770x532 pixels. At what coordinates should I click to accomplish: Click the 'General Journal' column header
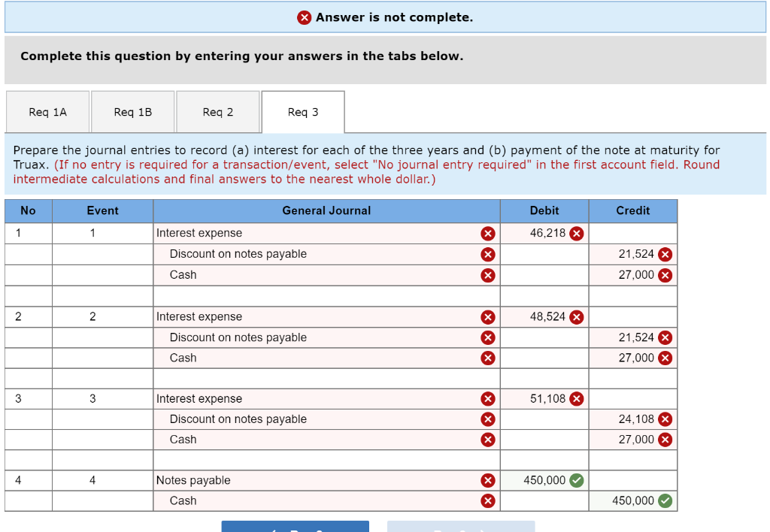(326, 211)
